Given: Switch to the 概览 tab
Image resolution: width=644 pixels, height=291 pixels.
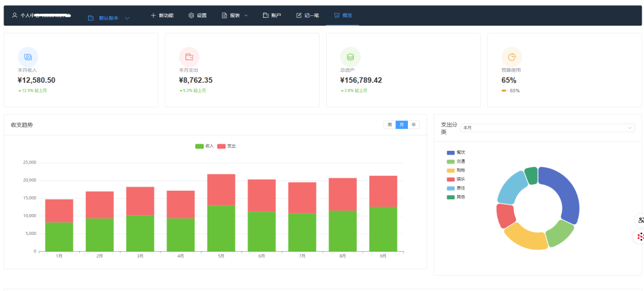Looking at the screenshot, I should click(x=342, y=16).
